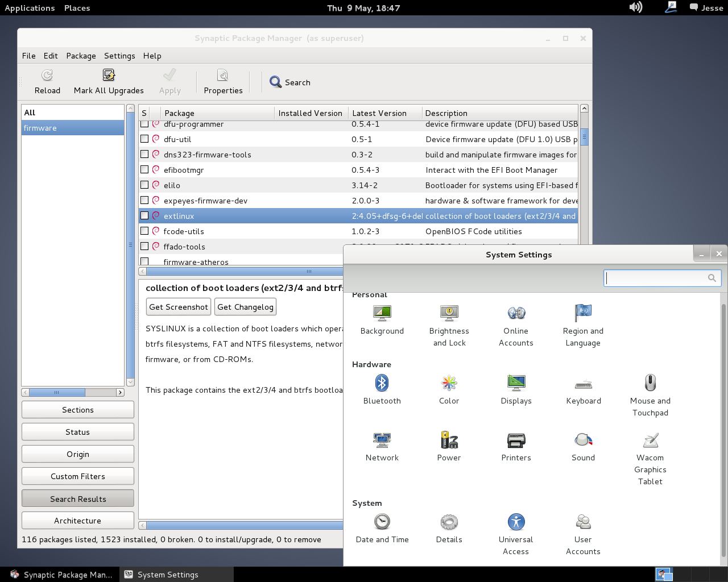
Task: Click Get Changelog button
Action: [x=246, y=307]
